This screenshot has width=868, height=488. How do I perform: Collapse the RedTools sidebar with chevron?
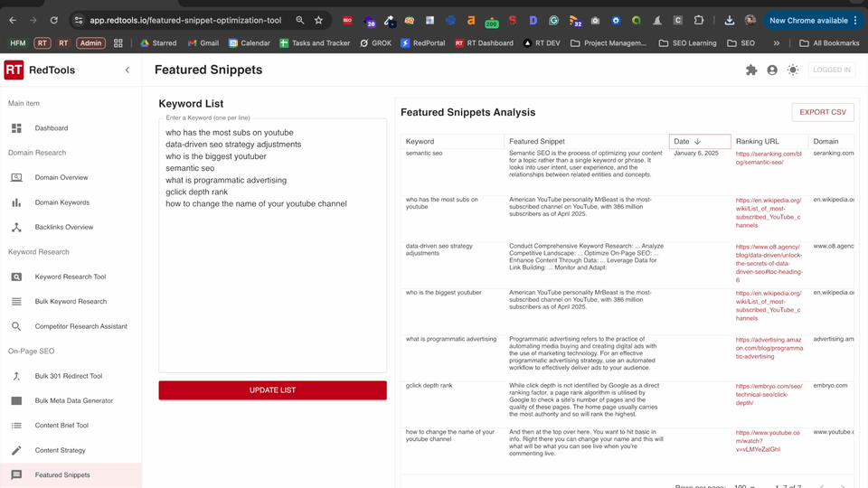pos(127,70)
